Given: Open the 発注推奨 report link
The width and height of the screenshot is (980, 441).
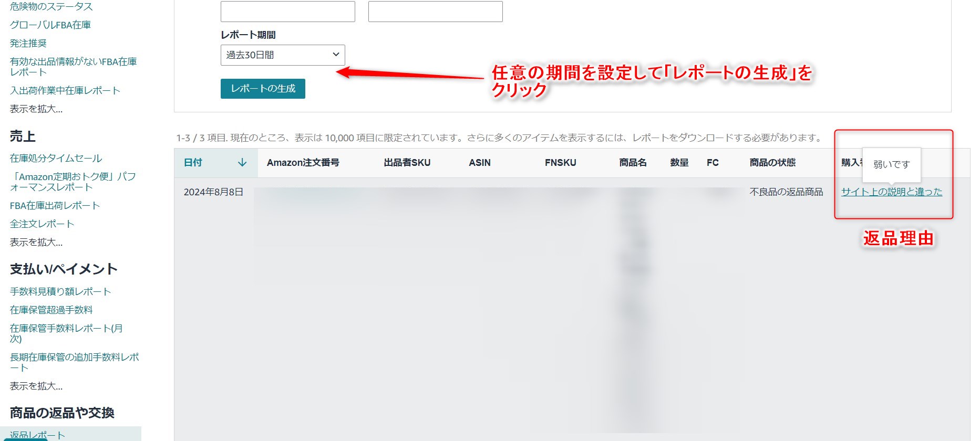Looking at the screenshot, I should click(28, 43).
